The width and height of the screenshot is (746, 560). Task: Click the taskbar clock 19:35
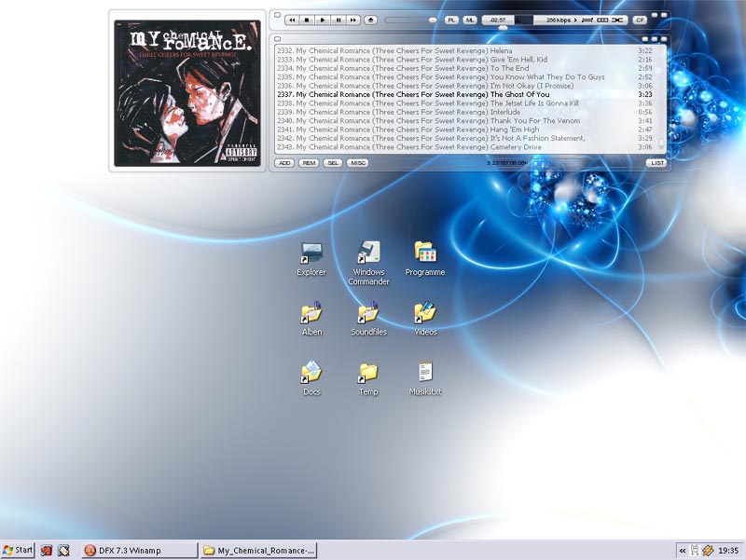[728, 551]
